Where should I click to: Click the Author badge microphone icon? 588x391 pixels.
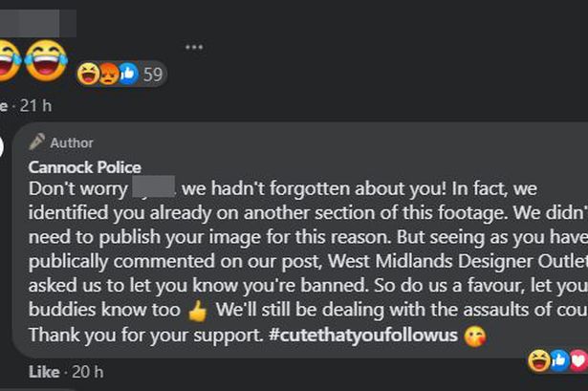pyautogui.click(x=37, y=141)
